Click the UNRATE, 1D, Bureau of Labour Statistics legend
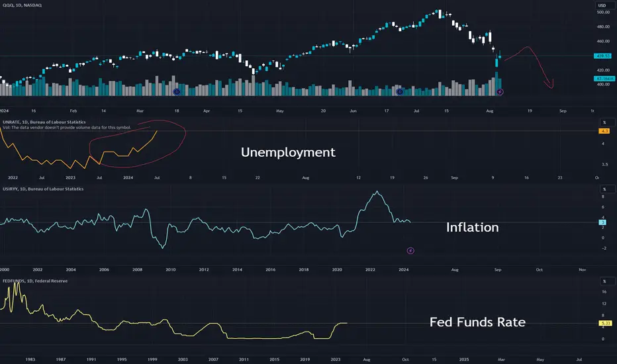This screenshot has height=364, width=617. [44, 122]
